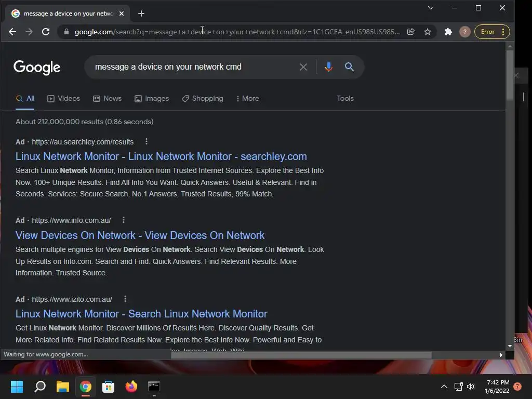Click the ad URL 'https://www.izito.com.au/'
Viewport: 532px width, 399px height.
pyautogui.click(x=72, y=300)
